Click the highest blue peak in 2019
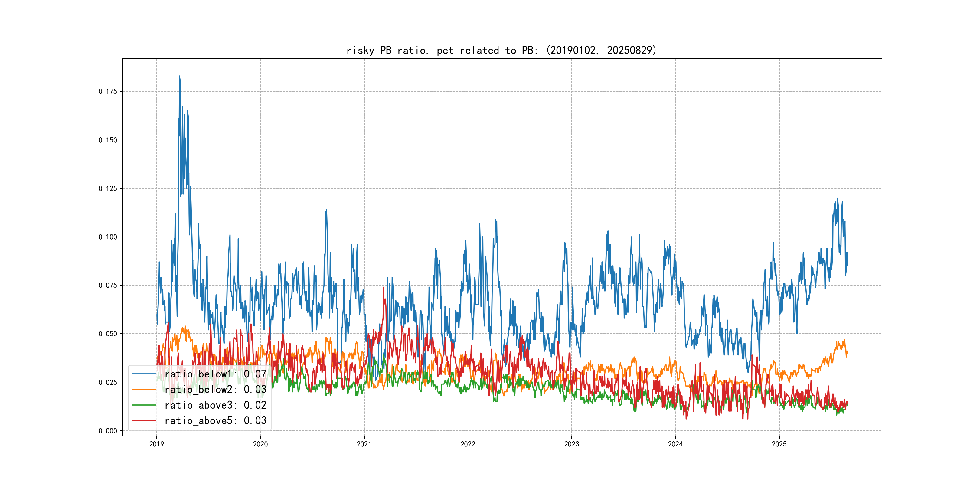 pyautogui.click(x=180, y=77)
